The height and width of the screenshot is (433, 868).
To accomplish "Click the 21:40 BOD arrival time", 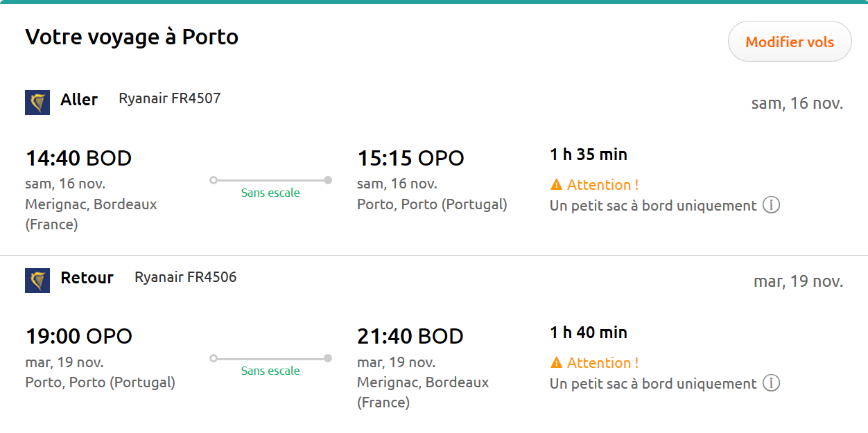I will pyautogui.click(x=410, y=336).
